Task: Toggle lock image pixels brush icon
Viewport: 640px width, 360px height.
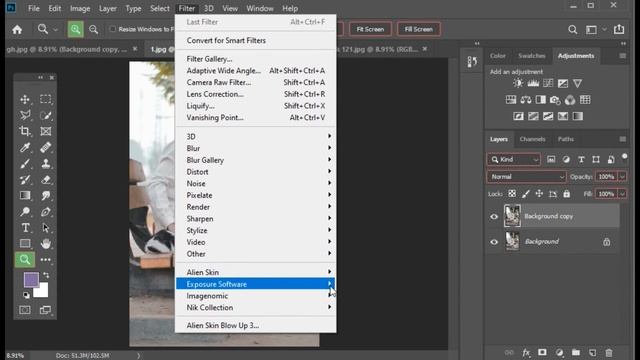Action: [x=526, y=194]
